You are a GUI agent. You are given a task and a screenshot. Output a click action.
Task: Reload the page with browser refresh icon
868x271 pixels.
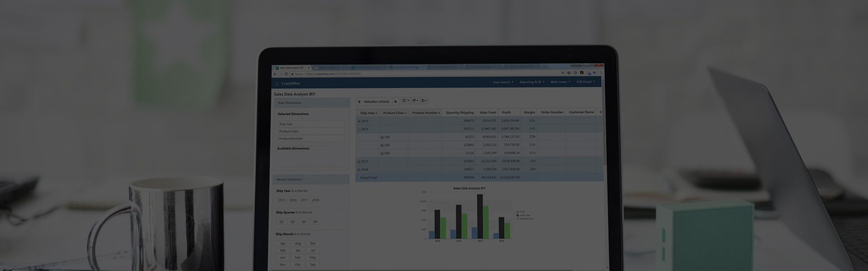[286, 74]
